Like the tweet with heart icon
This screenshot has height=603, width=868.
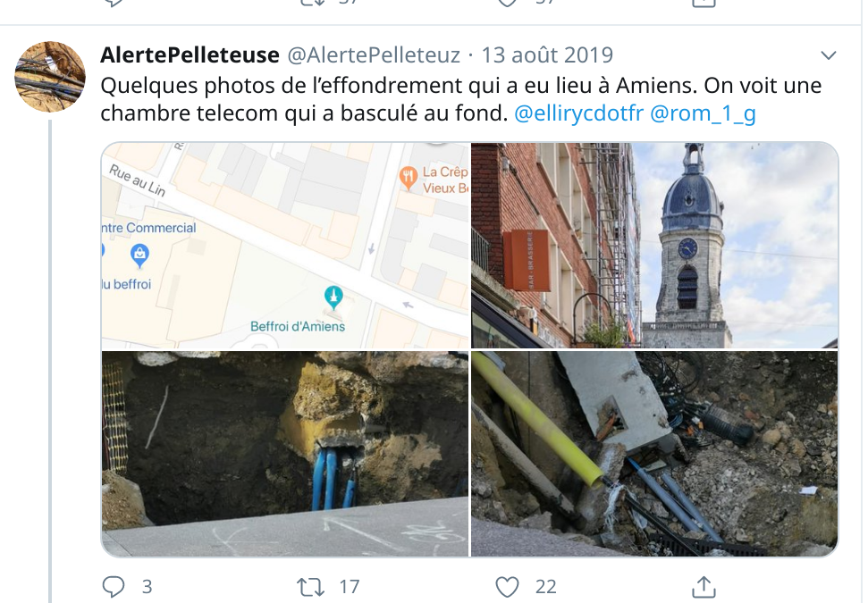(507, 586)
